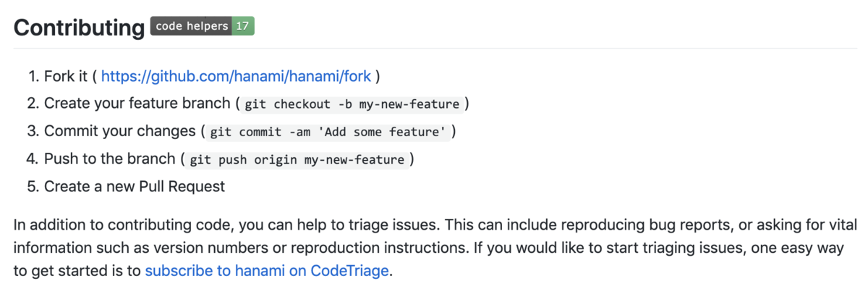Click Commit your changes step text

(119, 131)
